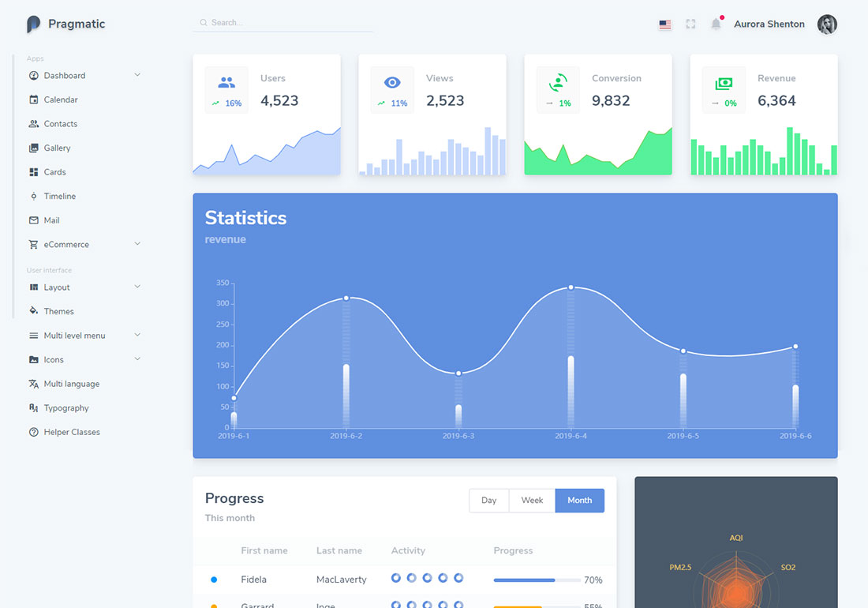Click the Layout columns icon
The image size is (868, 608).
(34, 287)
